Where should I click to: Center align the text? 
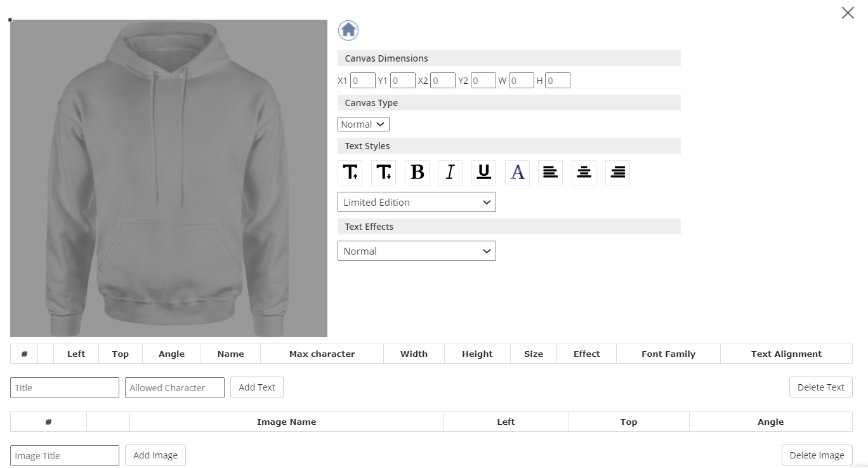coord(584,172)
